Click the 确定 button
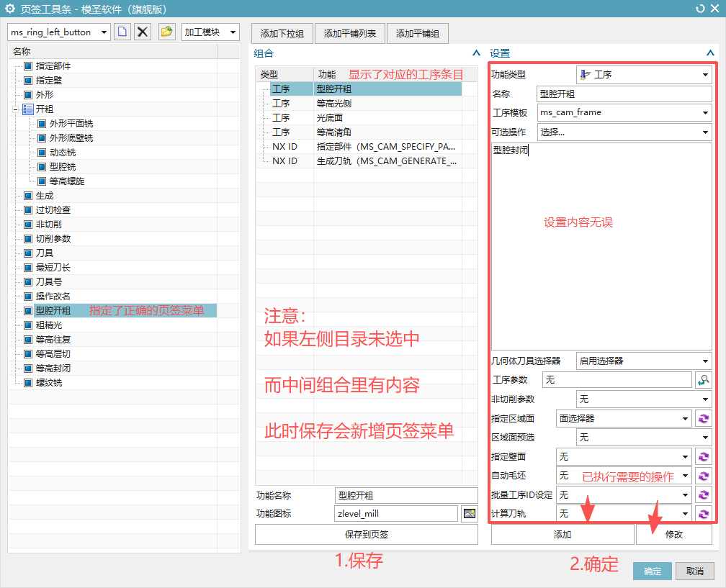Screen dimensions: 726x588 click(653, 571)
